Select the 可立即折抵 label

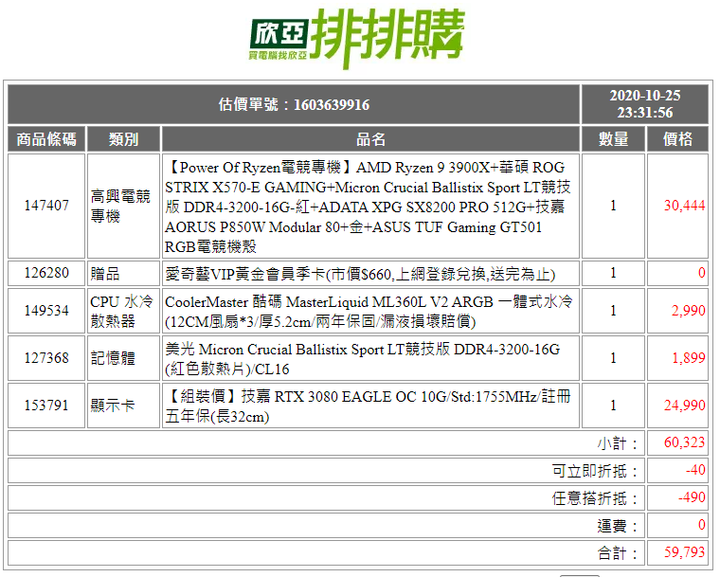click(595, 471)
